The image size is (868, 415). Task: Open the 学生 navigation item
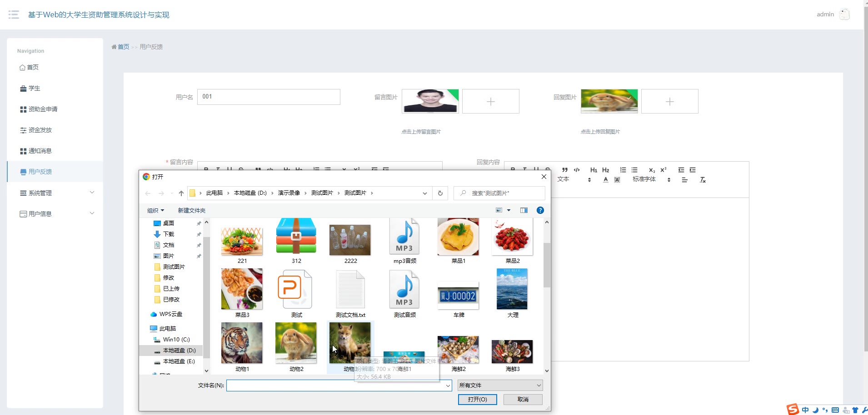tap(55, 88)
